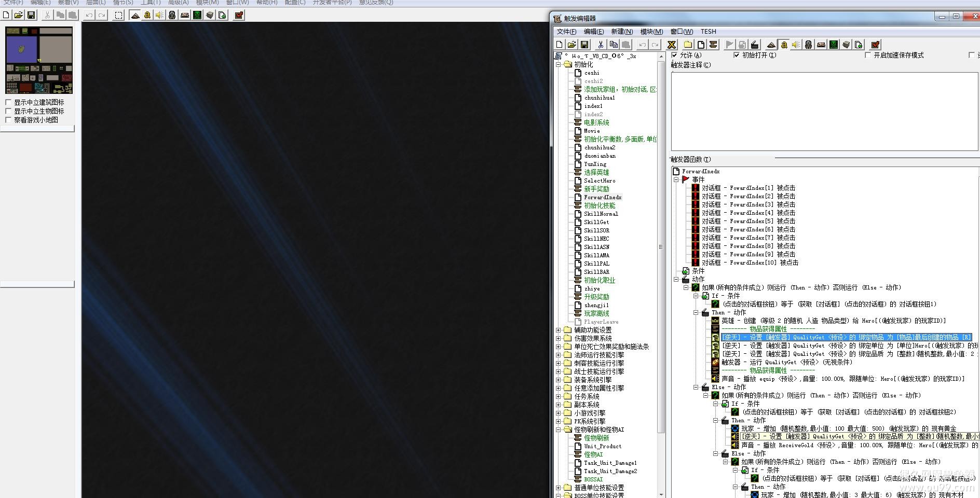980x498 pixels.
Task: Create new trigger with blank page icon
Action: click(x=701, y=45)
